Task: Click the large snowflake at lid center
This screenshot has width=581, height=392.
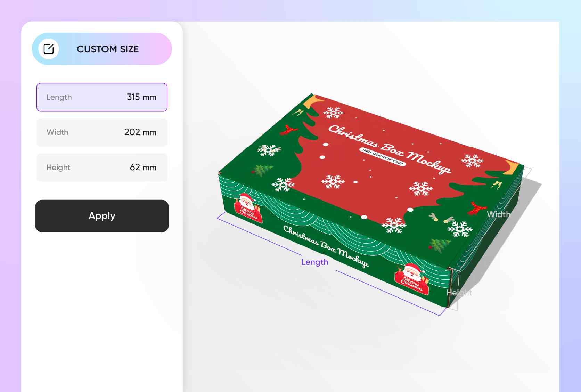Action: (x=333, y=181)
